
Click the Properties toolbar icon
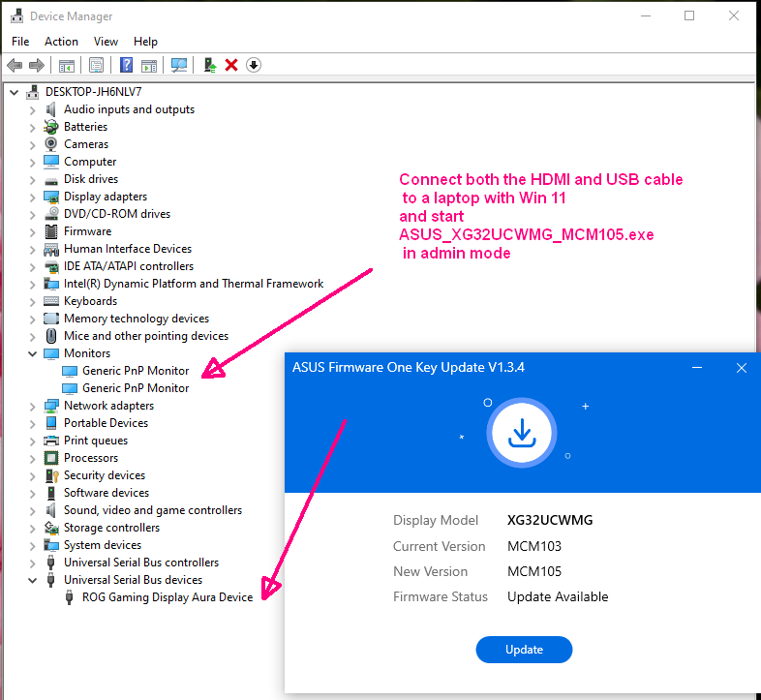[x=96, y=65]
